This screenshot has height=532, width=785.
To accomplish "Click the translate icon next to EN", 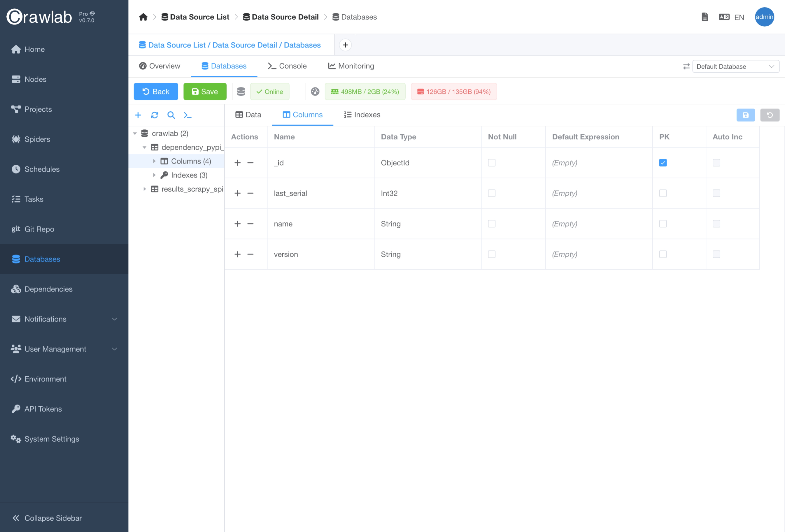I will click(724, 17).
